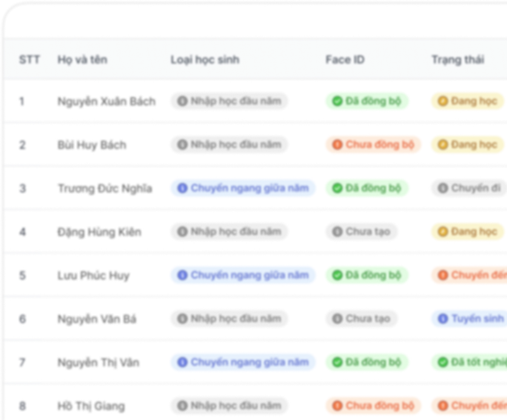The height and width of the screenshot is (420, 507).
Task: Select Hồ Thị Giang's "Nhập học đầu năm" badge
Action: click(x=229, y=405)
